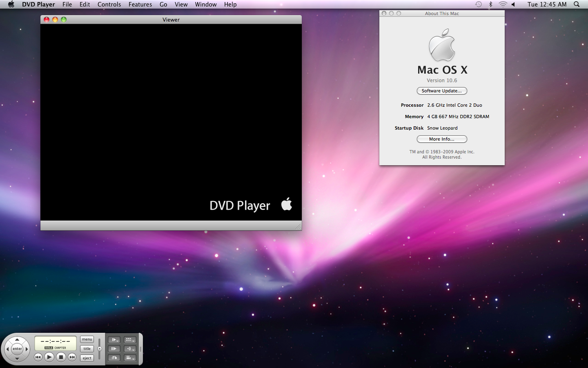Viewport: 588px width, 368px height.
Task: Open the File menu
Action: (x=67, y=4)
